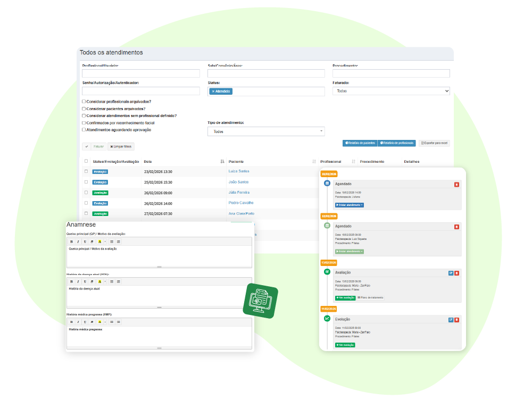Select checkbox for João Santos row
The height and width of the screenshot is (399, 532).
coord(86,182)
